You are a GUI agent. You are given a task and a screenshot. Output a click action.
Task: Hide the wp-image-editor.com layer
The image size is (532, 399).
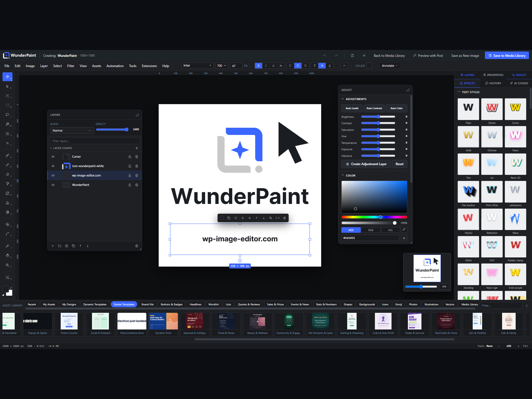point(53,175)
